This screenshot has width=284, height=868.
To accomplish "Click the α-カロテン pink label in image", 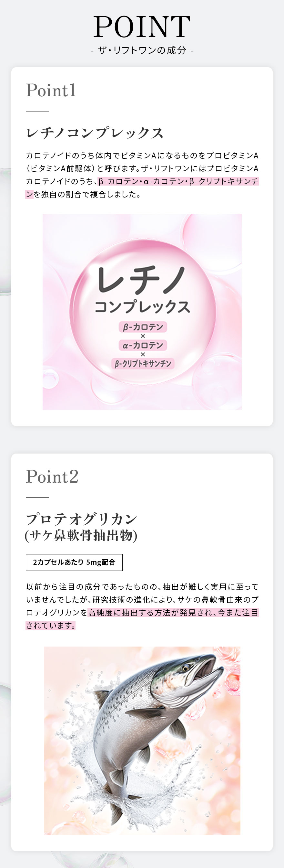I will pos(143,345).
